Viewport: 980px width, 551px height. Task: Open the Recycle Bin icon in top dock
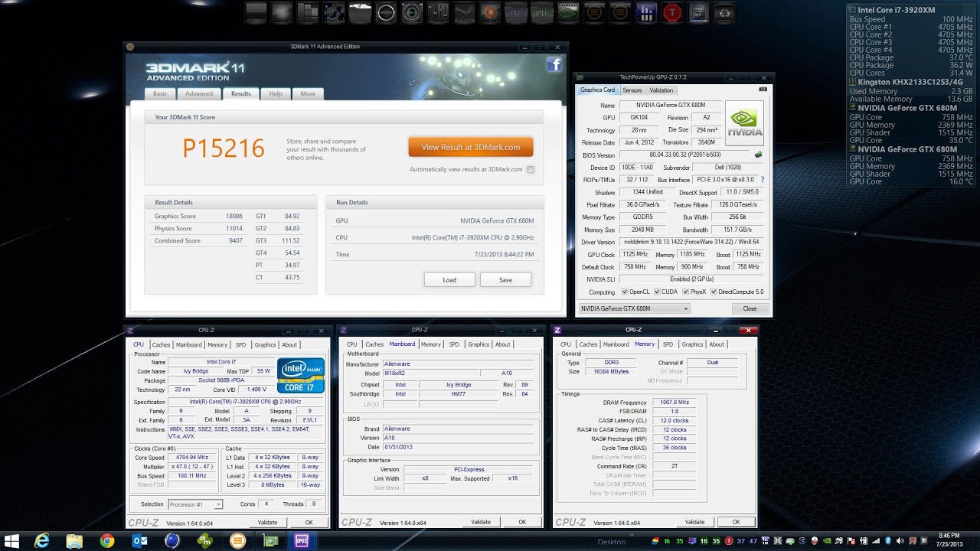tap(724, 12)
